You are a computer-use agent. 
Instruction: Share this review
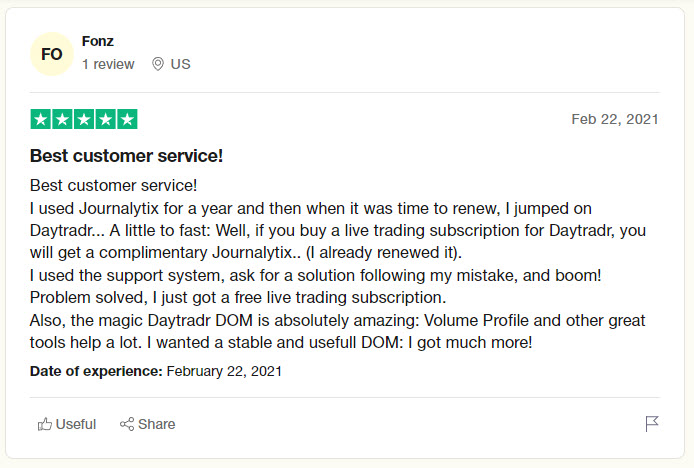click(147, 424)
